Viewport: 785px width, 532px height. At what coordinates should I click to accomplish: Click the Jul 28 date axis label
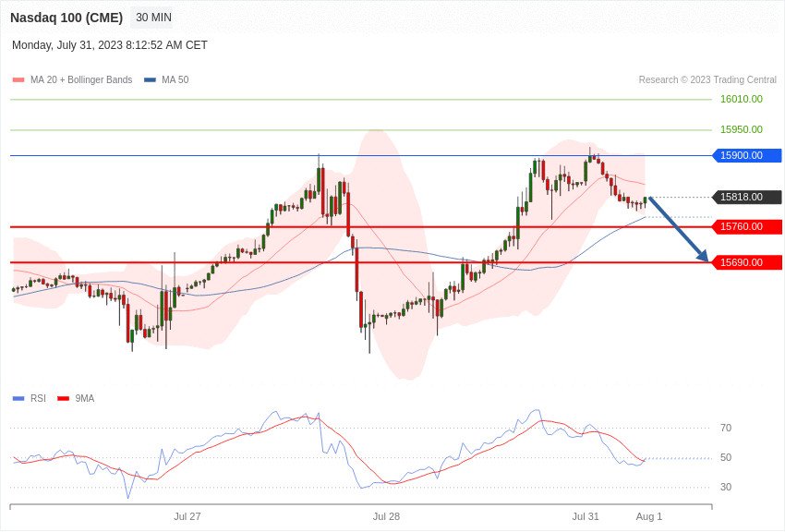(x=386, y=516)
